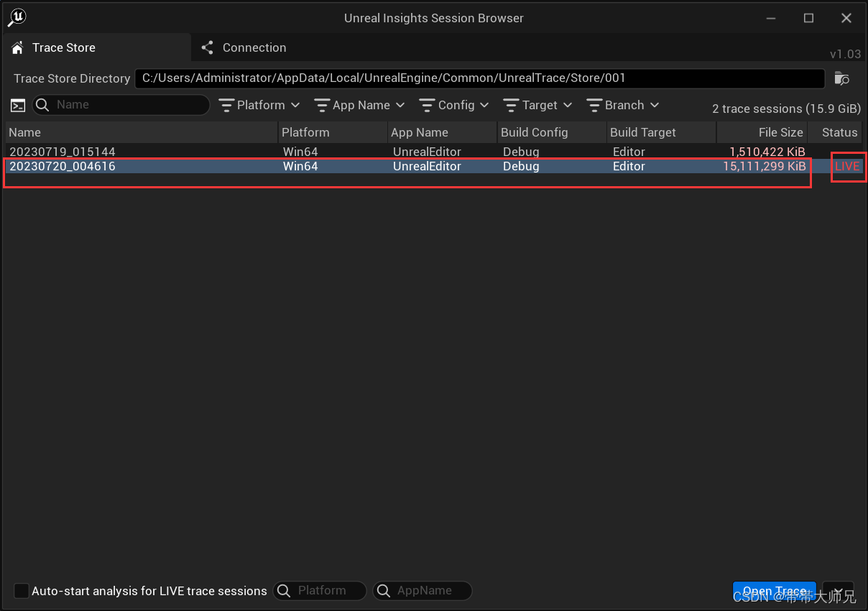
Task: Click the LIVE status text
Action: (x=847, y=166)
